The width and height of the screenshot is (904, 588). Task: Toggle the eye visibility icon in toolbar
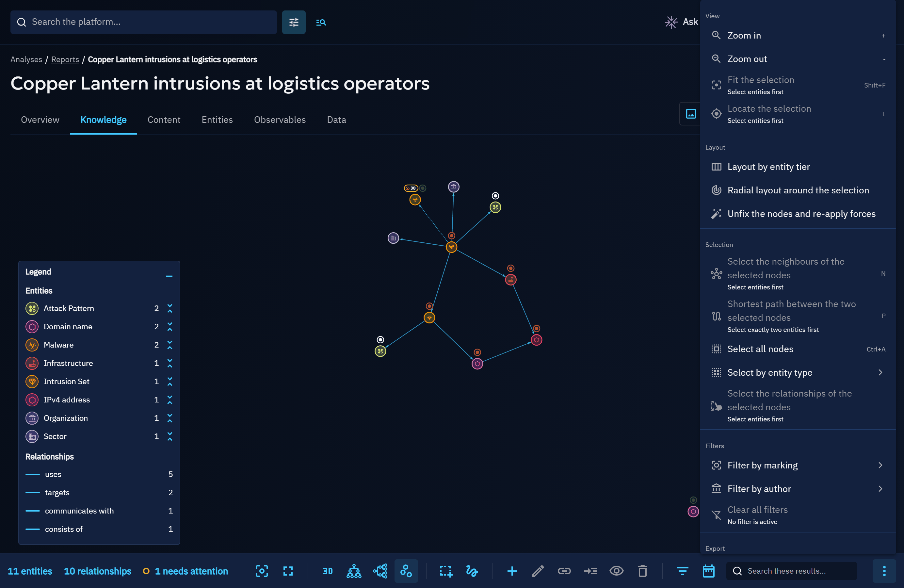click(x=617, y=571)
